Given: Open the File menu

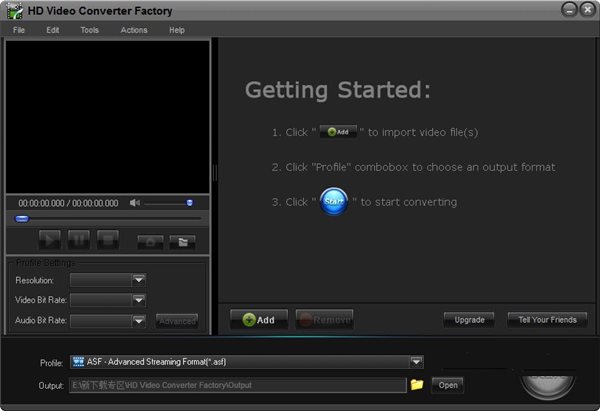Looking at the screenshot, I should click(19, 30).
